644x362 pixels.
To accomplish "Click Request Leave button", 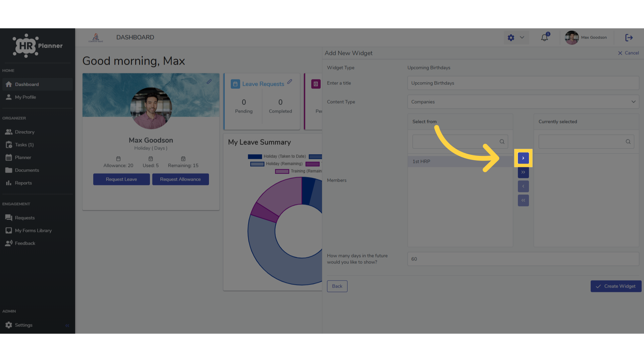I will [121, 179].
